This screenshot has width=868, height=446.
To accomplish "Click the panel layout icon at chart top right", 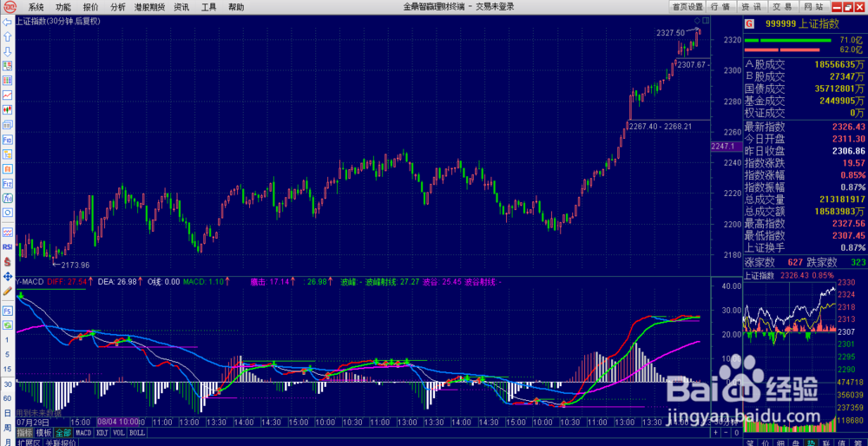I will click(705, 20).
